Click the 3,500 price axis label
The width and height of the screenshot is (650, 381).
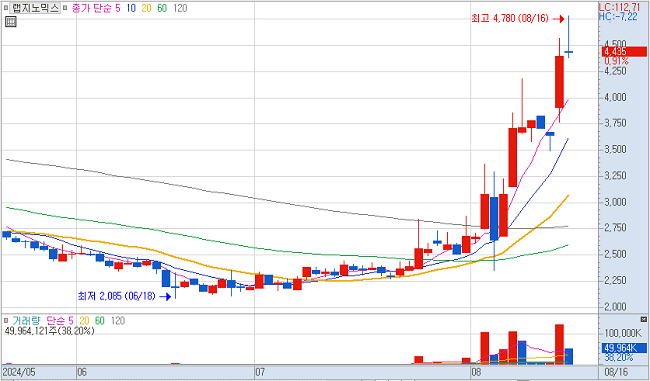pyautogui.click(x=615, y=149)
